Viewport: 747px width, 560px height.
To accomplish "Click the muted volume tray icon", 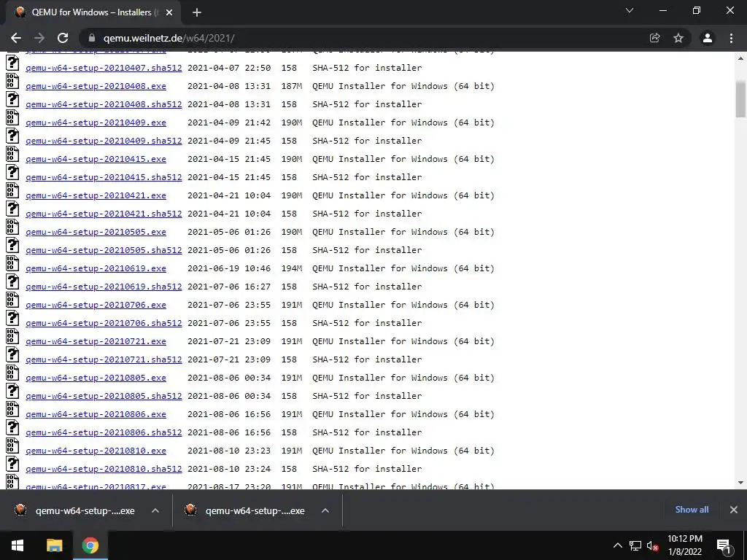I will pos(652,545).
